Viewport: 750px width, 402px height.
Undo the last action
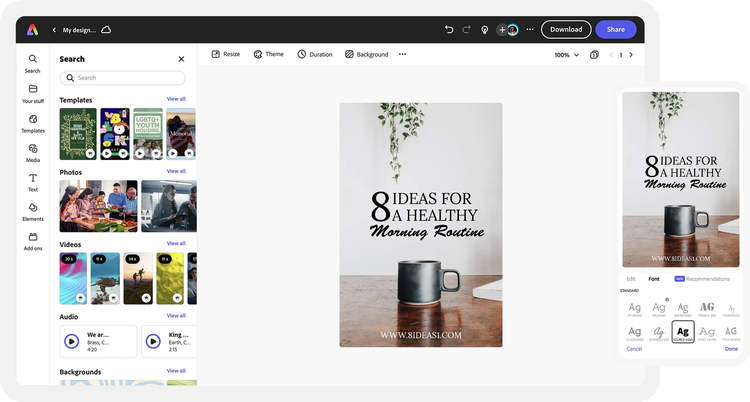[449, 30]
